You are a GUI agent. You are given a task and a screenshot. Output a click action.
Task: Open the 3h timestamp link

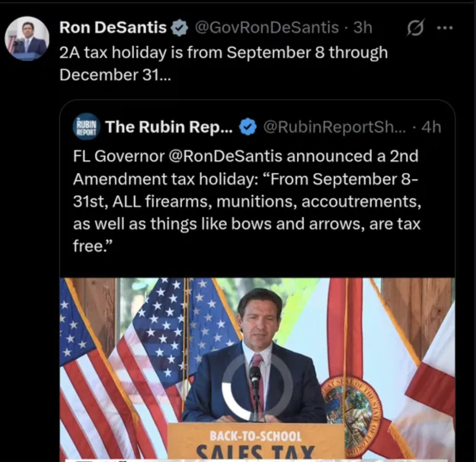[363, 28]
